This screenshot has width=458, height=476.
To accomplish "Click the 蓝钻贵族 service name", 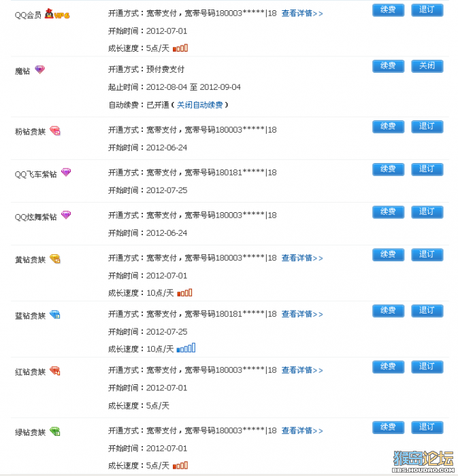I will coord(30,316).
